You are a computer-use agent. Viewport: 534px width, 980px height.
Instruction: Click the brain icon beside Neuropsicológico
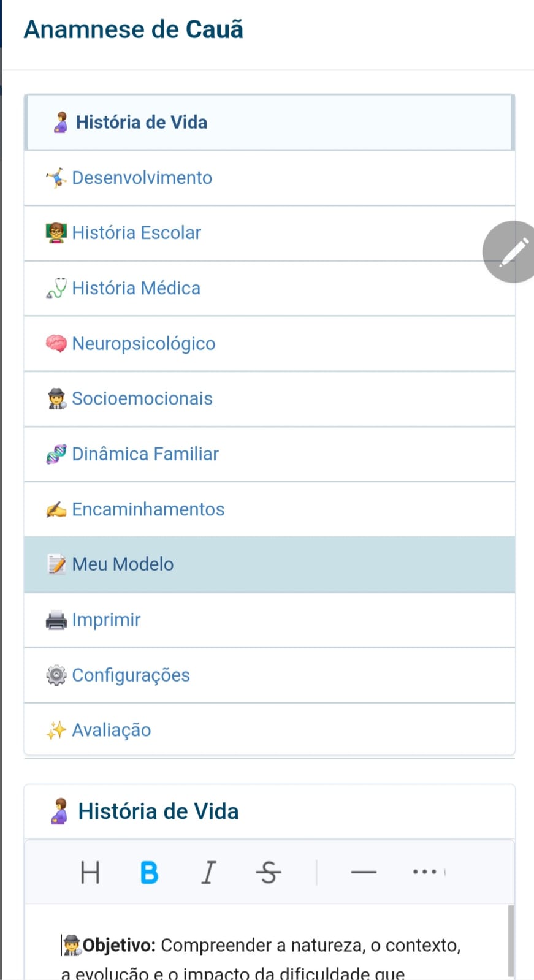[x=56, y=343]
